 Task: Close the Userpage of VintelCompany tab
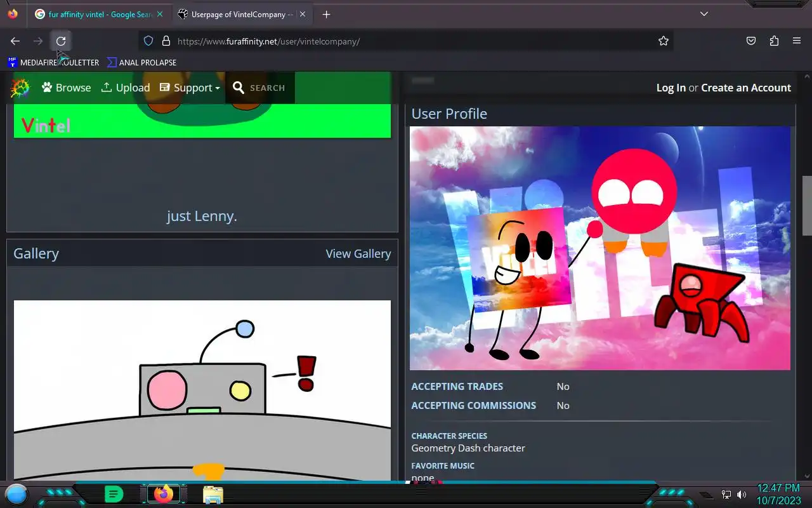coord(302,14)
